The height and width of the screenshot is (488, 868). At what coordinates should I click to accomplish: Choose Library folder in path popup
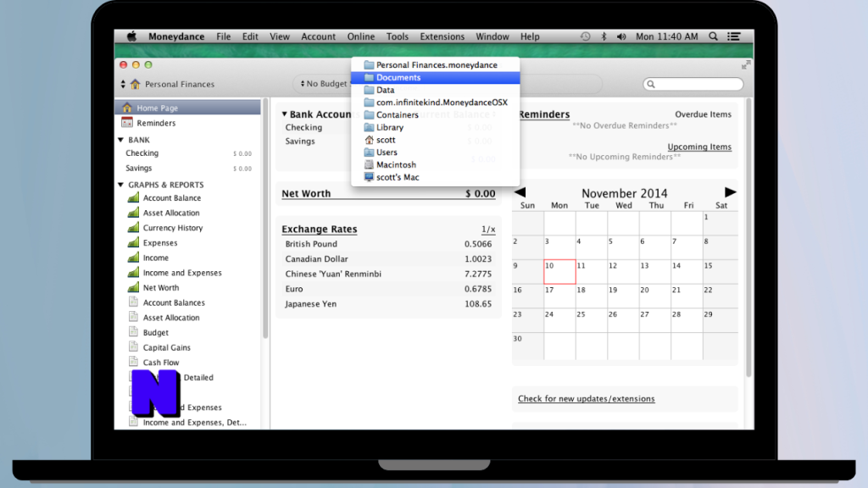point(436,127)
